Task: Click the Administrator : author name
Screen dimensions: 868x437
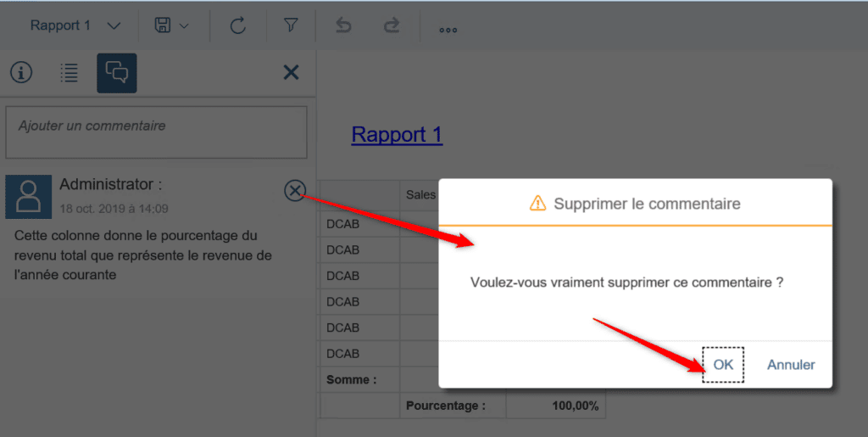Action: click(x=111, y=184)
